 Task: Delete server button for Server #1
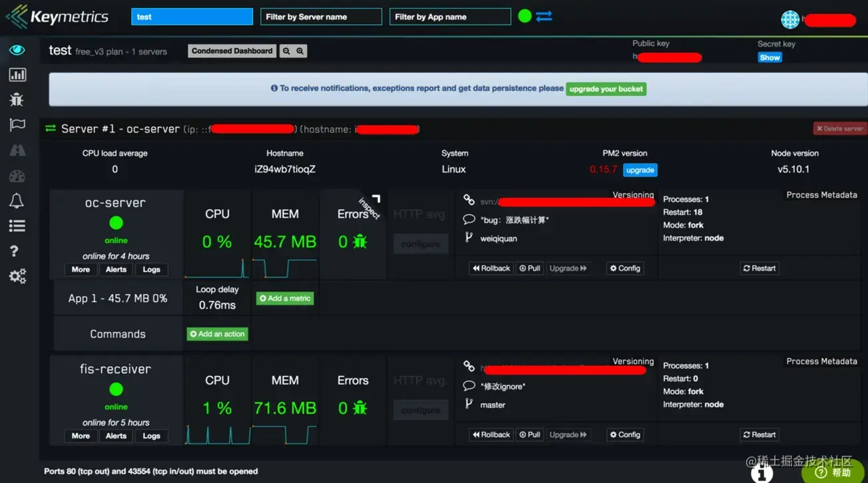point(839,128)
